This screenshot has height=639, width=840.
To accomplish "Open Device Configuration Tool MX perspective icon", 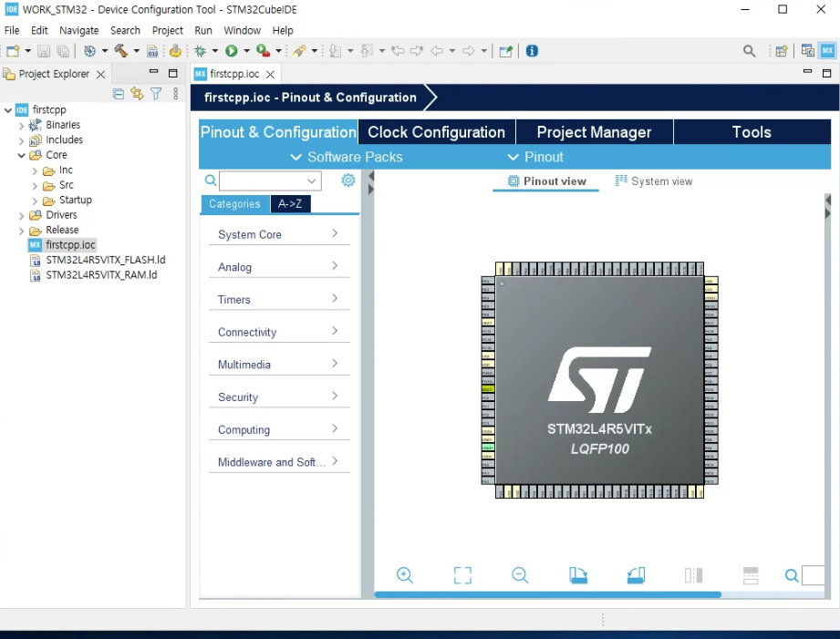I will (827, 51).
